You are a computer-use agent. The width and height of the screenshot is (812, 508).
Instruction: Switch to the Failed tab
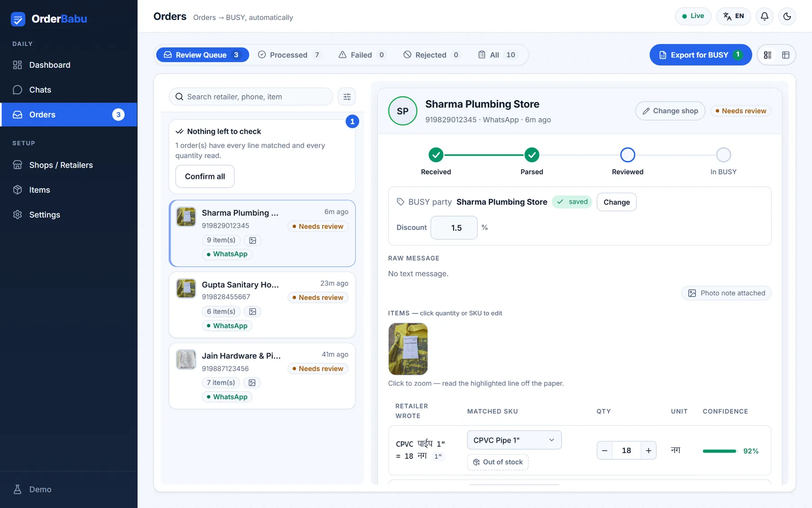pos(363,55)
